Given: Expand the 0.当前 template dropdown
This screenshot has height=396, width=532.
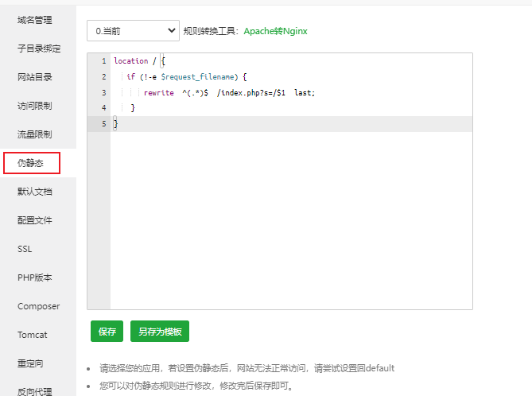Looking at the screenshot, I should point(133,31).
